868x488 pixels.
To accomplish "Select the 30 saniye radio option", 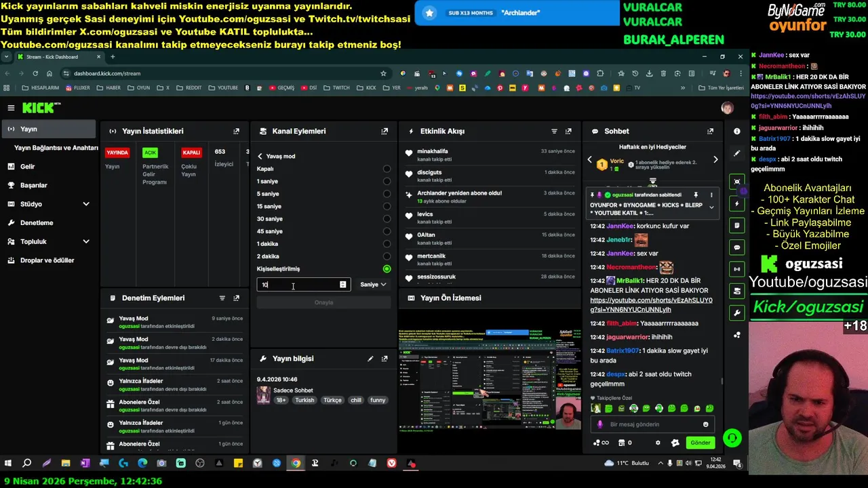I will click(387, 219).
